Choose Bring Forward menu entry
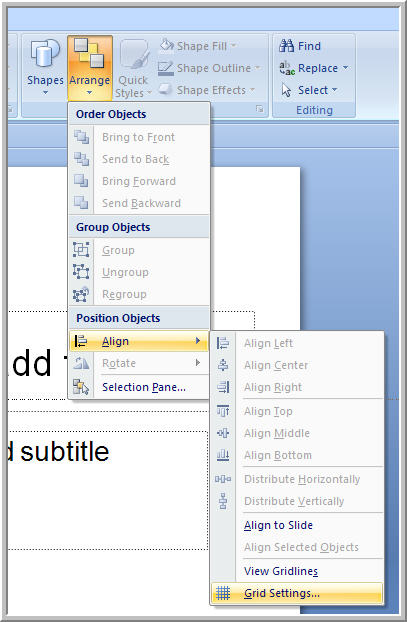This screenshot has width=407, height=622. (x=139, y=181)
